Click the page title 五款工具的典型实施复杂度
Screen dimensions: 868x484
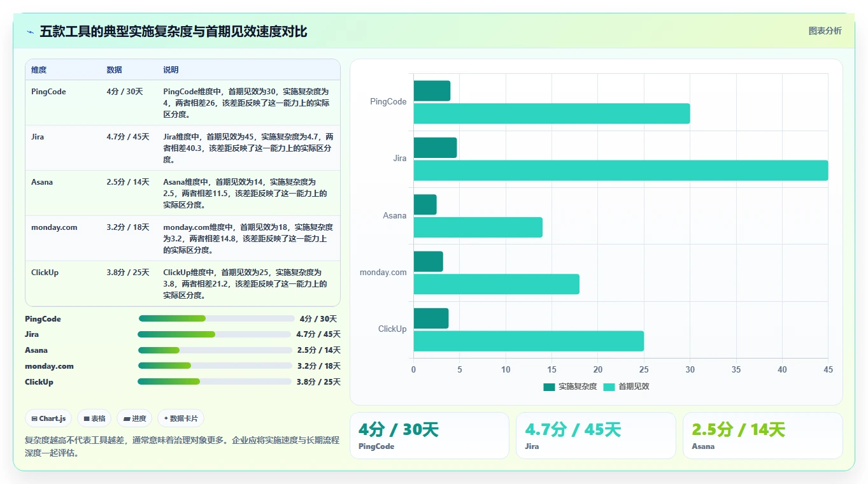tap(173, 32)
